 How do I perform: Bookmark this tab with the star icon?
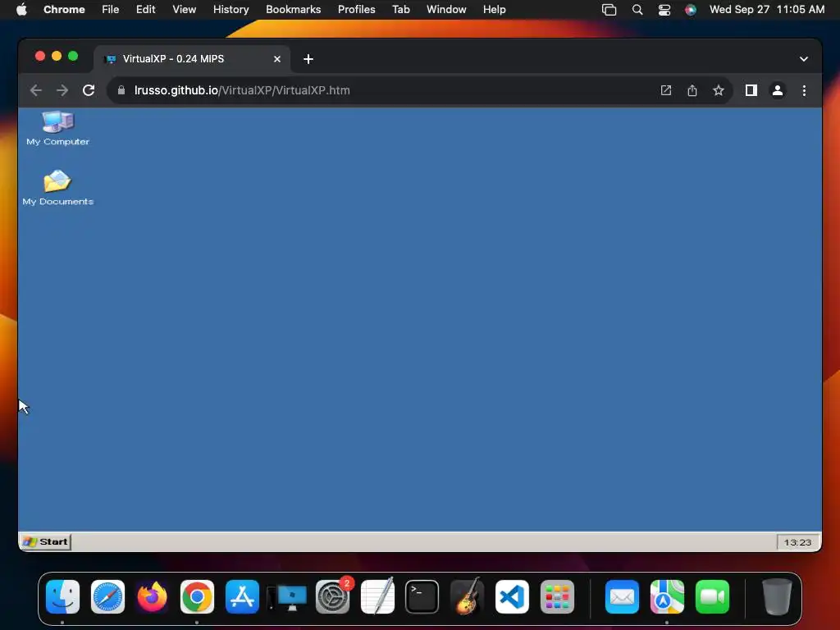pos(719,90)
